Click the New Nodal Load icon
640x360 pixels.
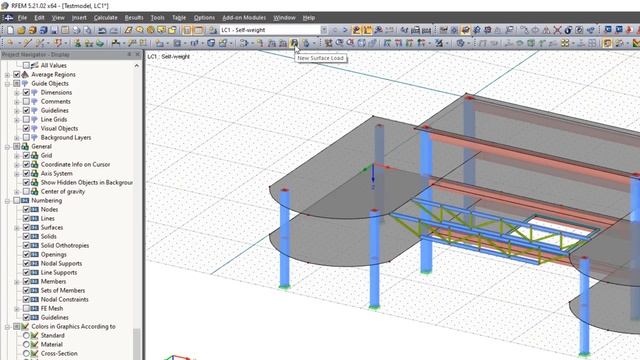(260, 43)
